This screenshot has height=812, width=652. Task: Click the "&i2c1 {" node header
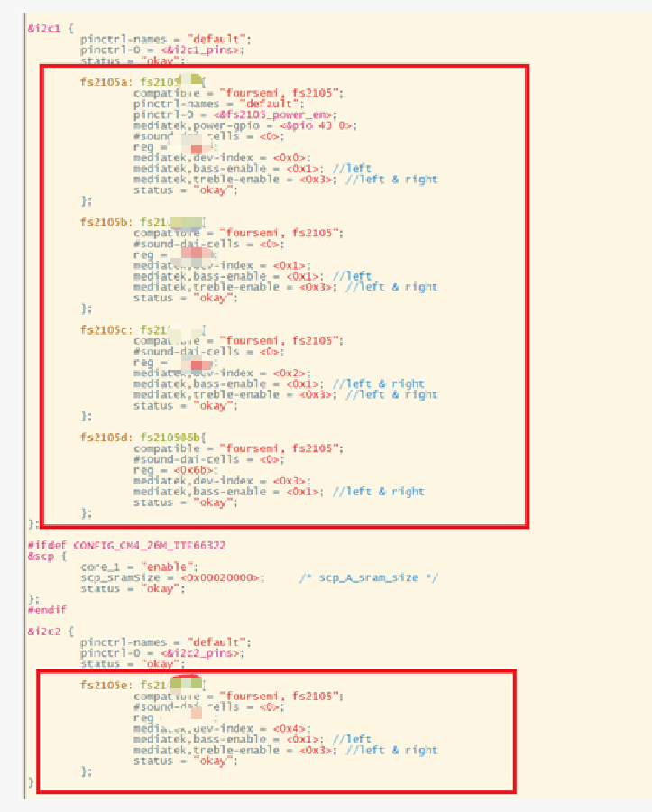click(51, 28)
